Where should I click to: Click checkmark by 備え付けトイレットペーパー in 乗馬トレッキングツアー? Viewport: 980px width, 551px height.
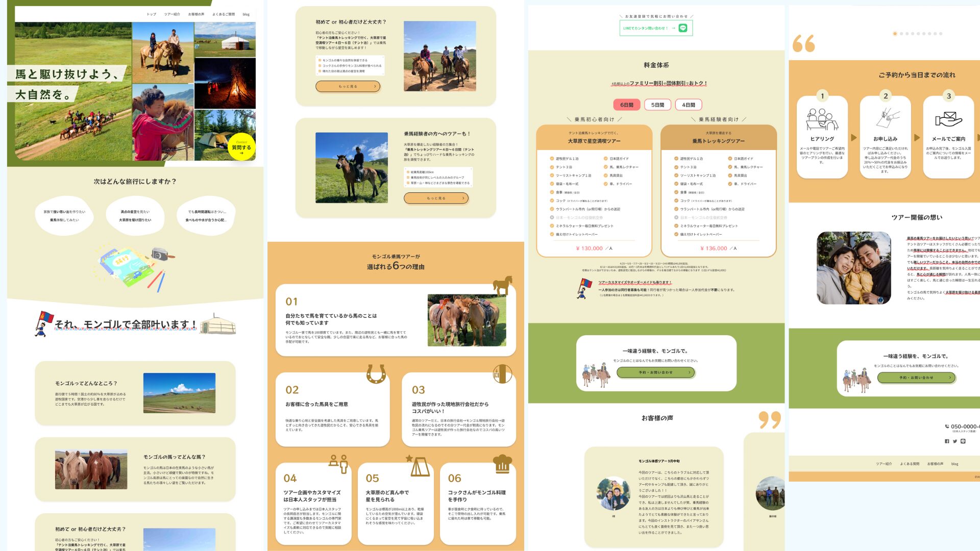click(676, 234)
